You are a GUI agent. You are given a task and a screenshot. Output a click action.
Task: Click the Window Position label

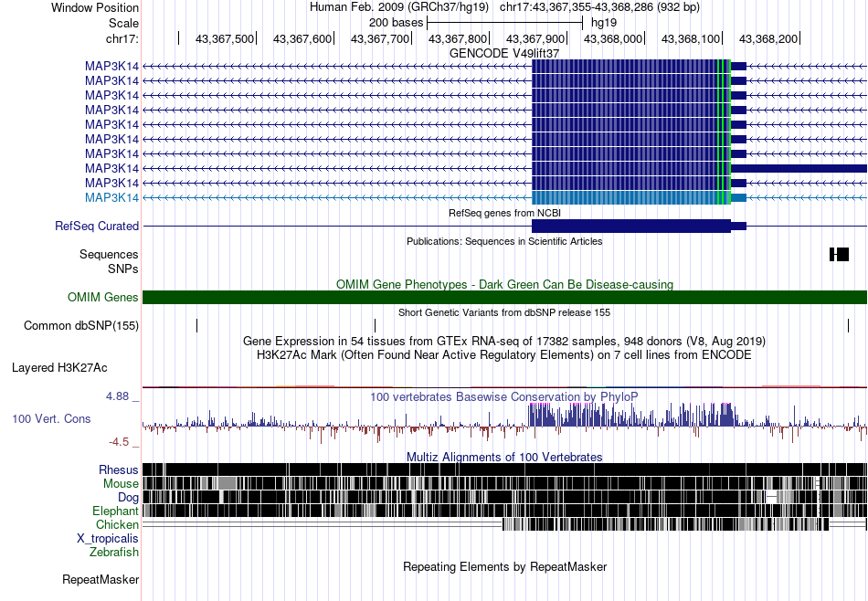point(95,7)
